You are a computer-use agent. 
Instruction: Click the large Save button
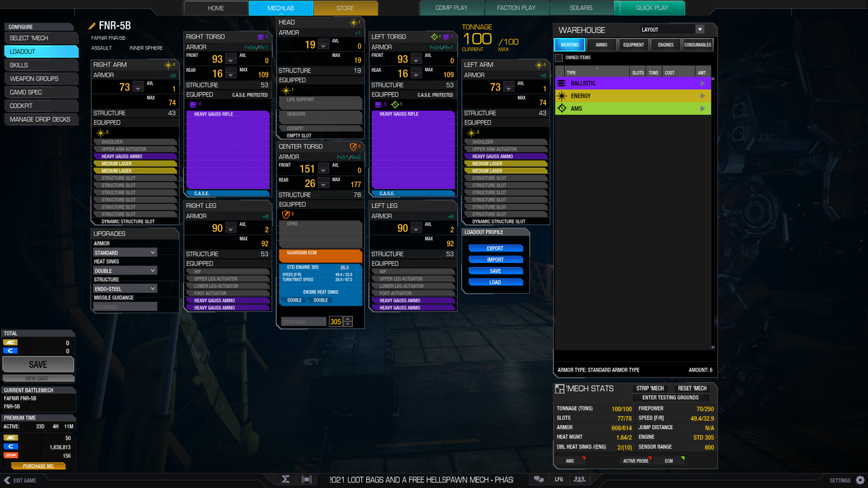point(38,365)
